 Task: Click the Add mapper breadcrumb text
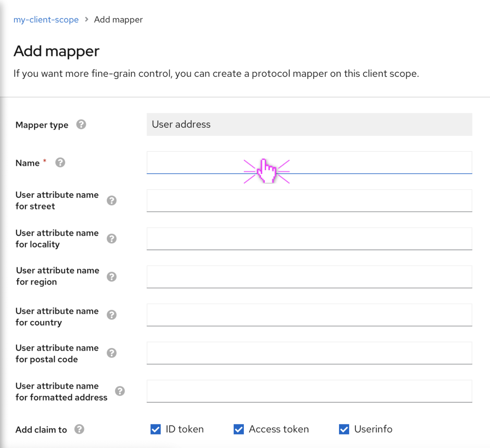coord(118,19)
